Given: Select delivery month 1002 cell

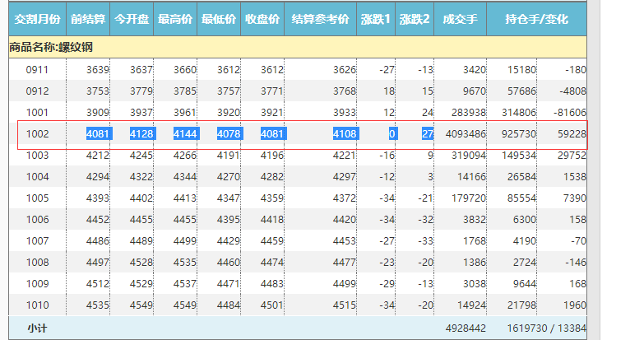Looking at the screenshot, I should tap(37, 134).
